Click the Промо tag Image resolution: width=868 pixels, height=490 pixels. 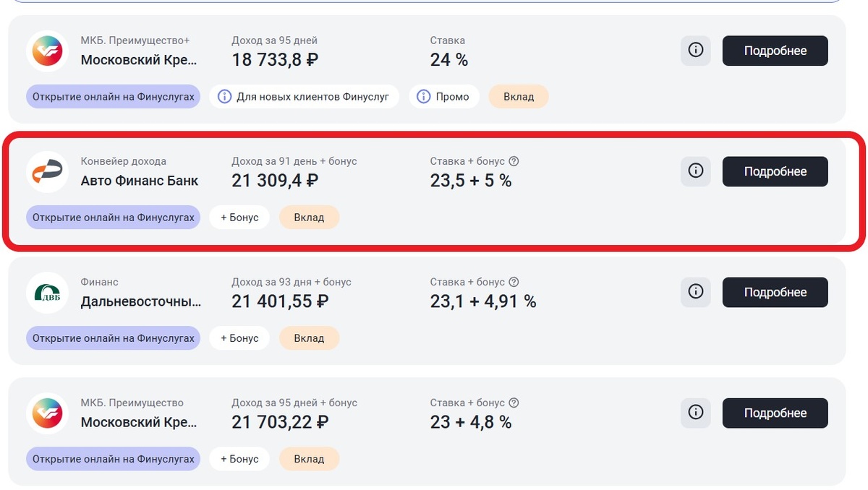coord(444,96)
